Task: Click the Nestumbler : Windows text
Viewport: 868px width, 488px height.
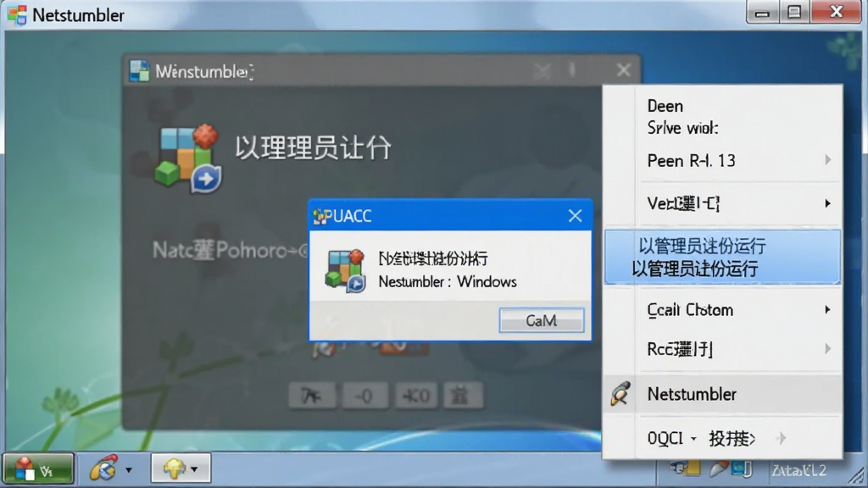Action: click(448, 281)
